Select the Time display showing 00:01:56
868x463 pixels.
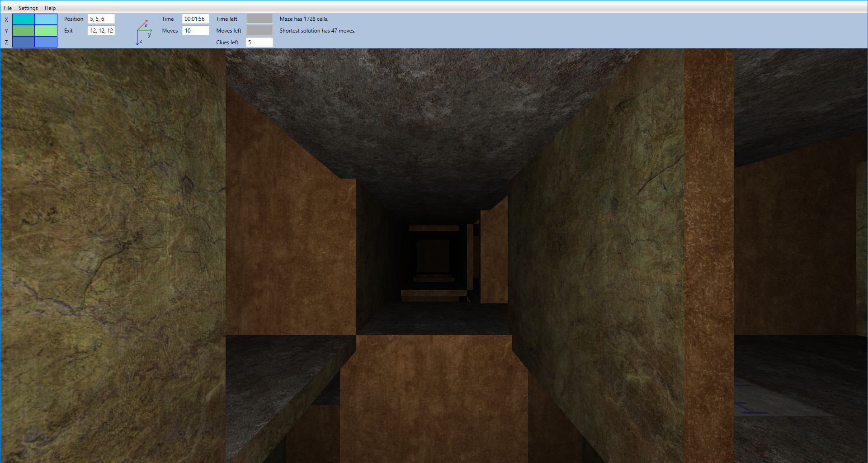pyautogui.click(x=195, y=19)
